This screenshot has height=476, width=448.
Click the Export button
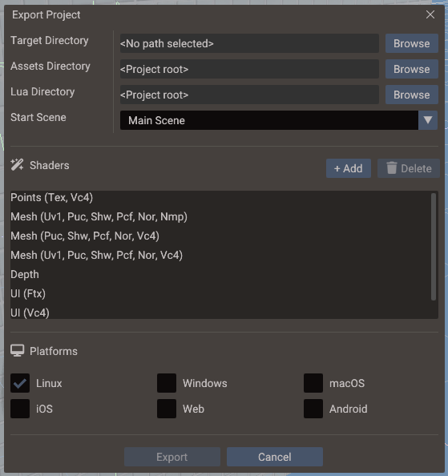172,457
